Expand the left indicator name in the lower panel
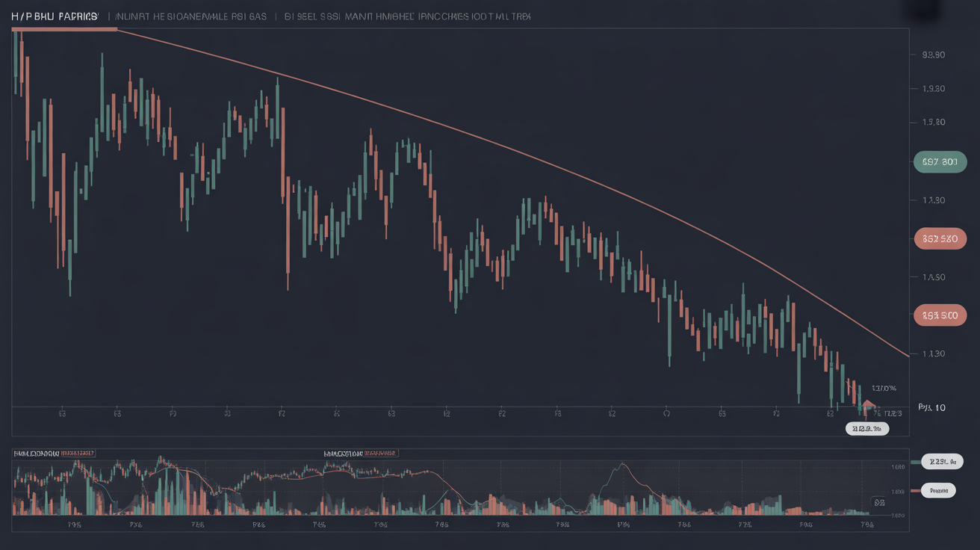The image size is (980, 550). coord(36,453)
